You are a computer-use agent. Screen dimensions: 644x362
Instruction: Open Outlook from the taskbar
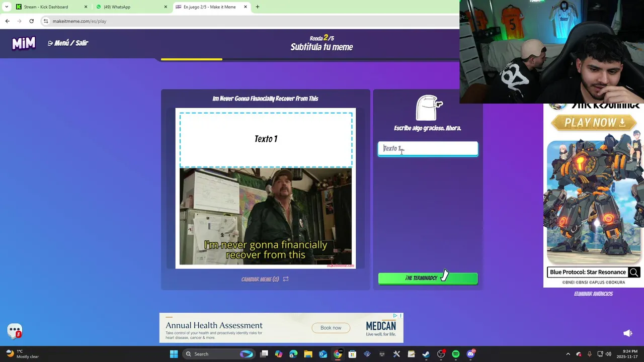[323, 354]
